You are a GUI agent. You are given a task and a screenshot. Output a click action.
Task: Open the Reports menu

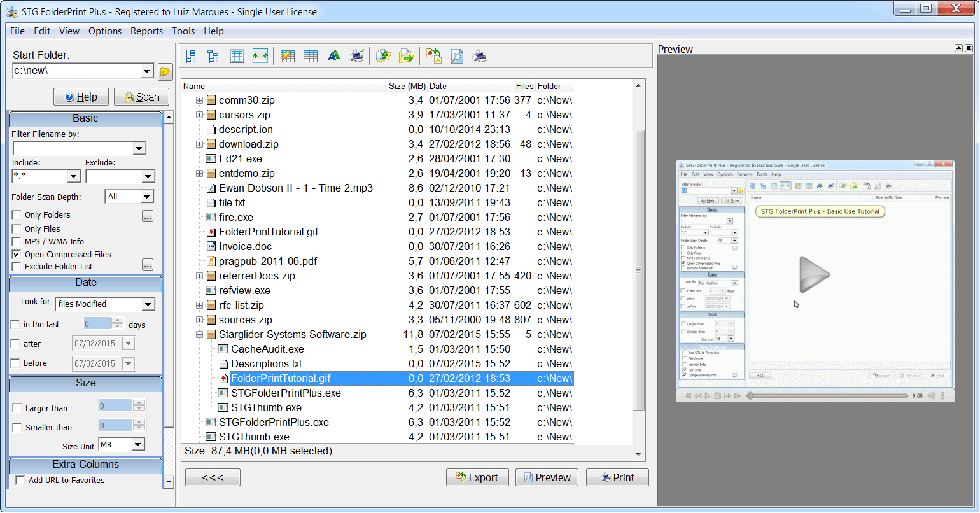146,31
